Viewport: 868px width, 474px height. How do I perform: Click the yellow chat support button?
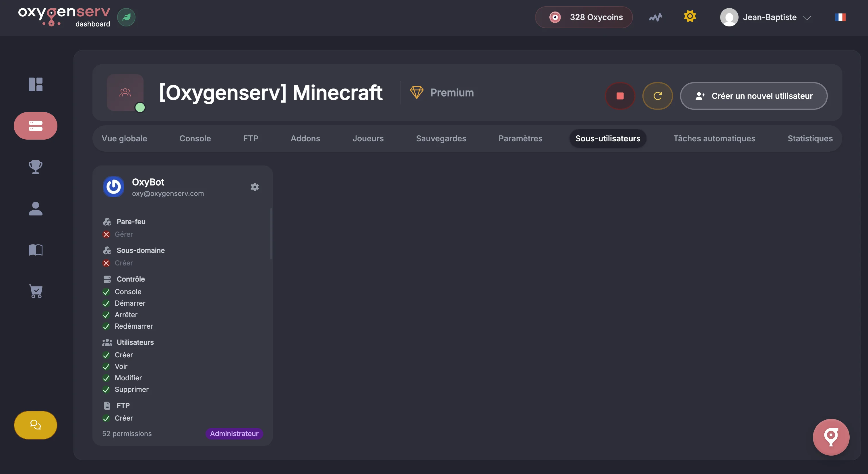(35, 425)
